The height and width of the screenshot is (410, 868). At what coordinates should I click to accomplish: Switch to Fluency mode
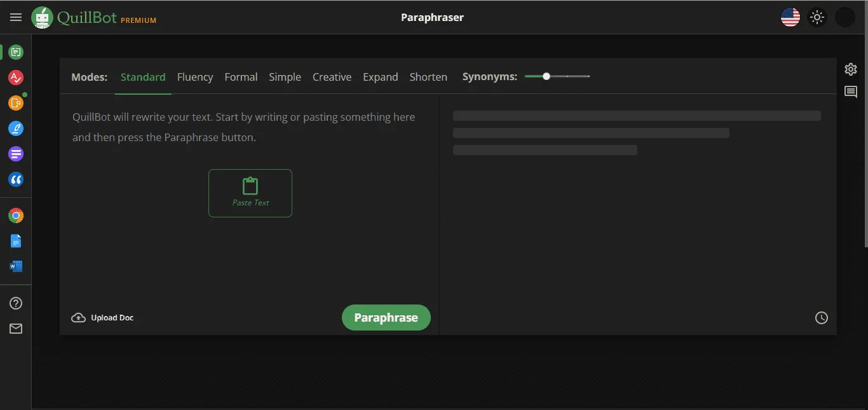[195, 77]
